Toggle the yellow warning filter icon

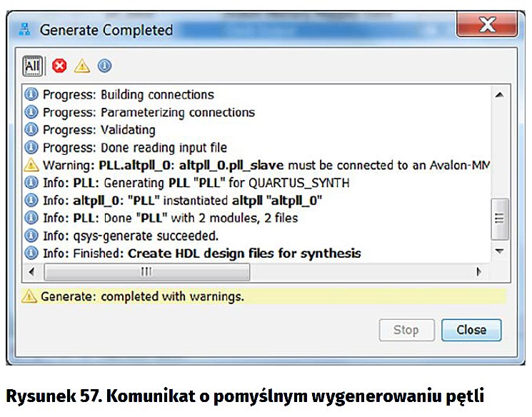click(81, 66)
